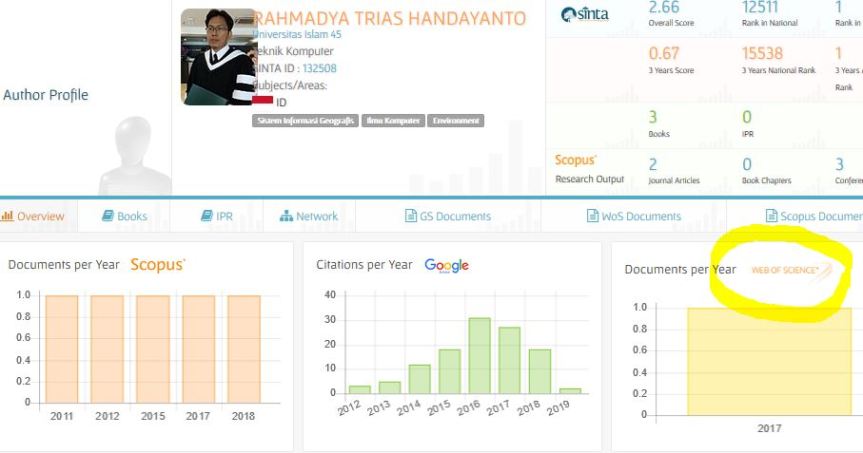Screen dimensions: 863x453
Task: Open the GS Documents tab
Action: click(x=448, y=216)
